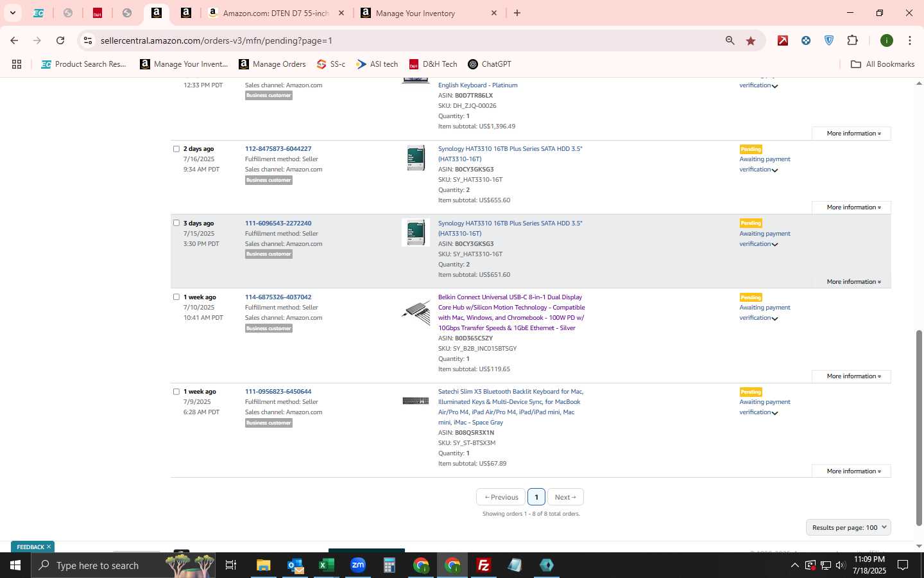The width and height of the screenshot is (924, 578).
Task: Open Results per page dropdown
Action: [848, 528]
